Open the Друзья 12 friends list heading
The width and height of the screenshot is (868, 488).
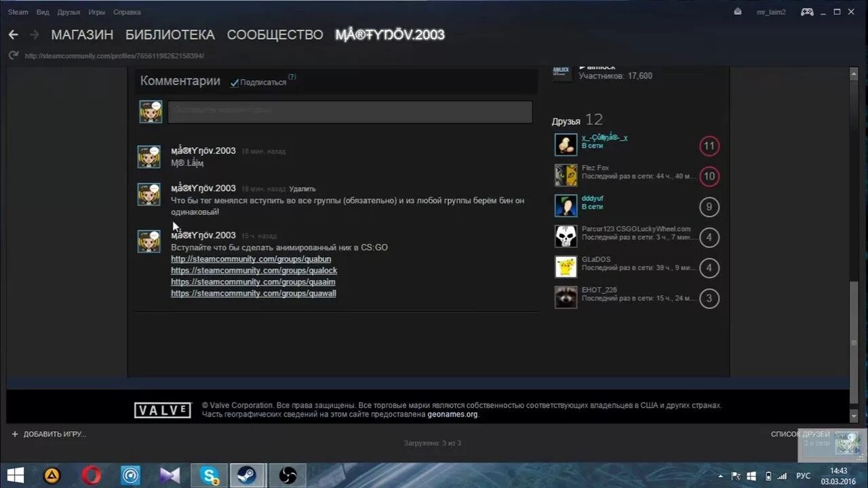(x=577, y=121)
